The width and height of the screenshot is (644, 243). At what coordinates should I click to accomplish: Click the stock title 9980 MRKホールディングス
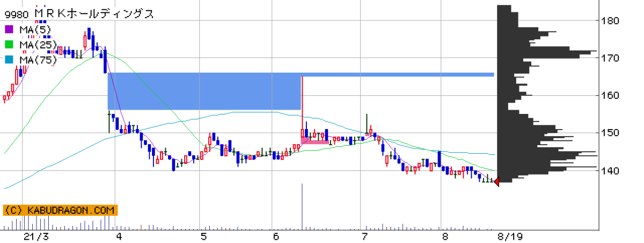[x=79, y=14]
